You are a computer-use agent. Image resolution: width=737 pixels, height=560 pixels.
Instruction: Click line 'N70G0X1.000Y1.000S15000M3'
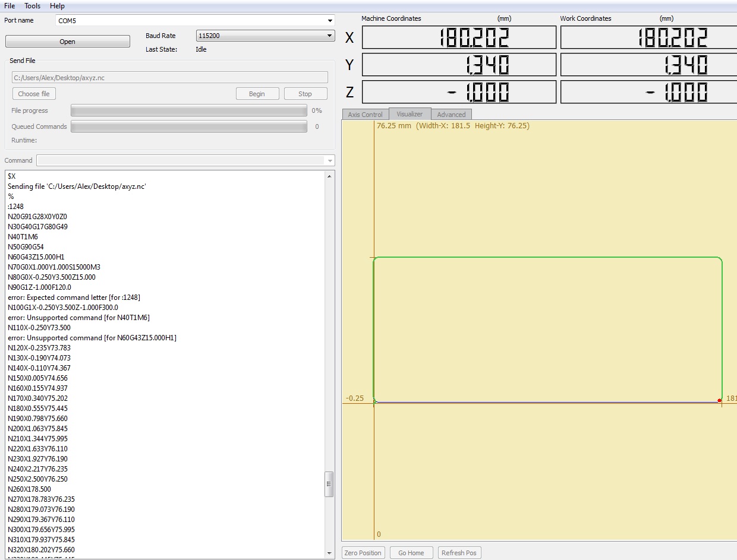[x=54, y=267]
